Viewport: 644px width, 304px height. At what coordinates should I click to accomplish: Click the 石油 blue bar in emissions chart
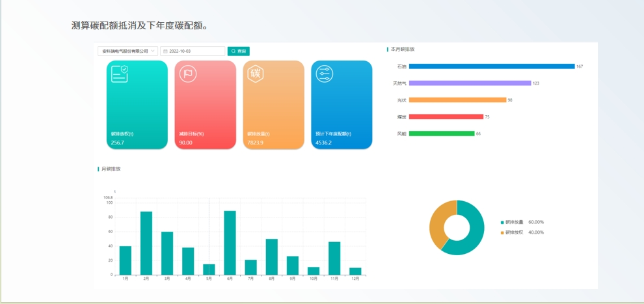(491, 66)
